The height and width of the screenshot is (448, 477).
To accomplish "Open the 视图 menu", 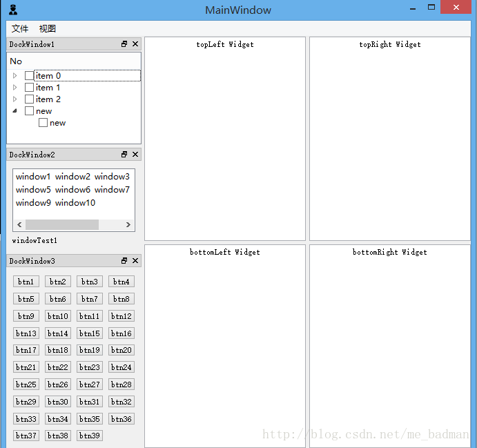I will 48,28.
